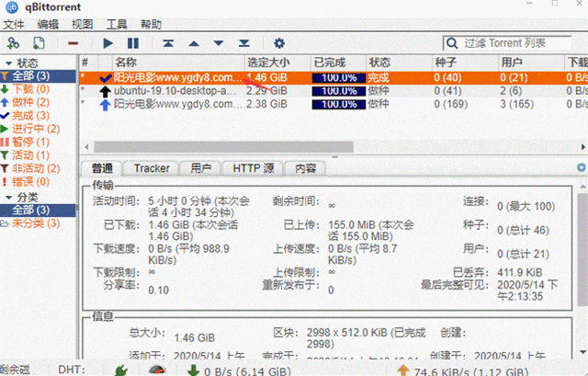Resume torrent with the play icon
The image size is (588, 376).
[x=107, y=43]
